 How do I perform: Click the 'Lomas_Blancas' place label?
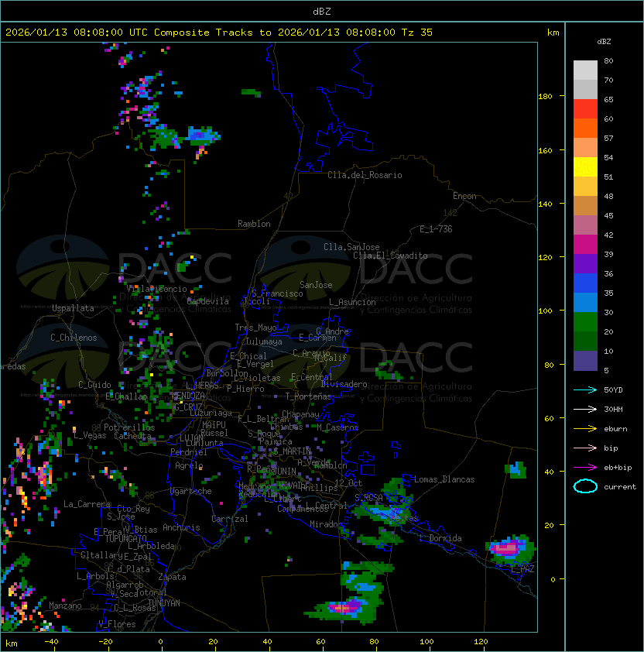point(444,479)
